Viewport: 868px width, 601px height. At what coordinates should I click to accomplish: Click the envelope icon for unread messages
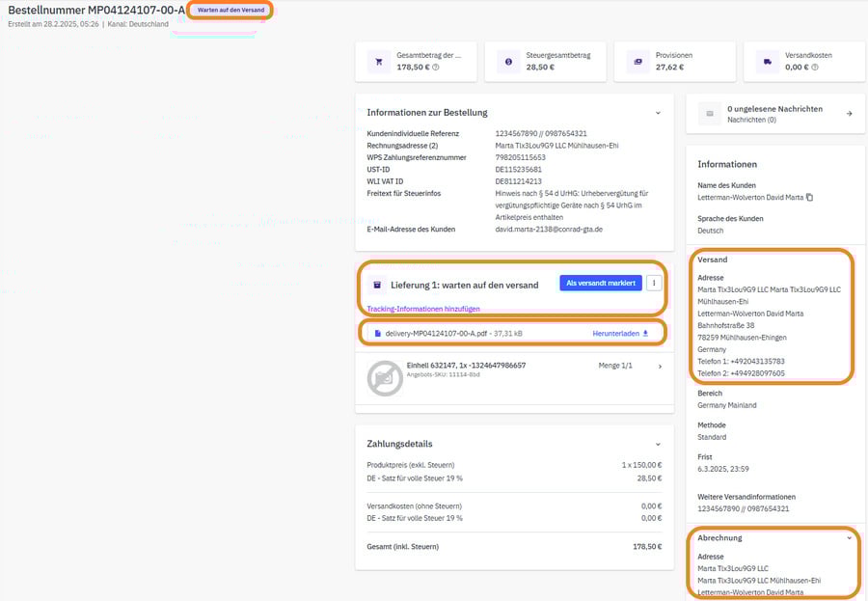[710, 114]
